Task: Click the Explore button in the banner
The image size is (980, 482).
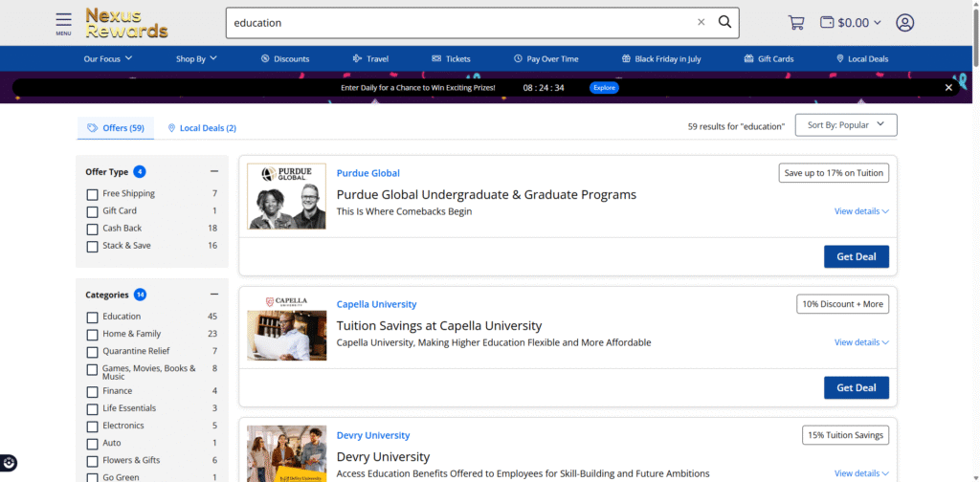Action: [604, 87]
